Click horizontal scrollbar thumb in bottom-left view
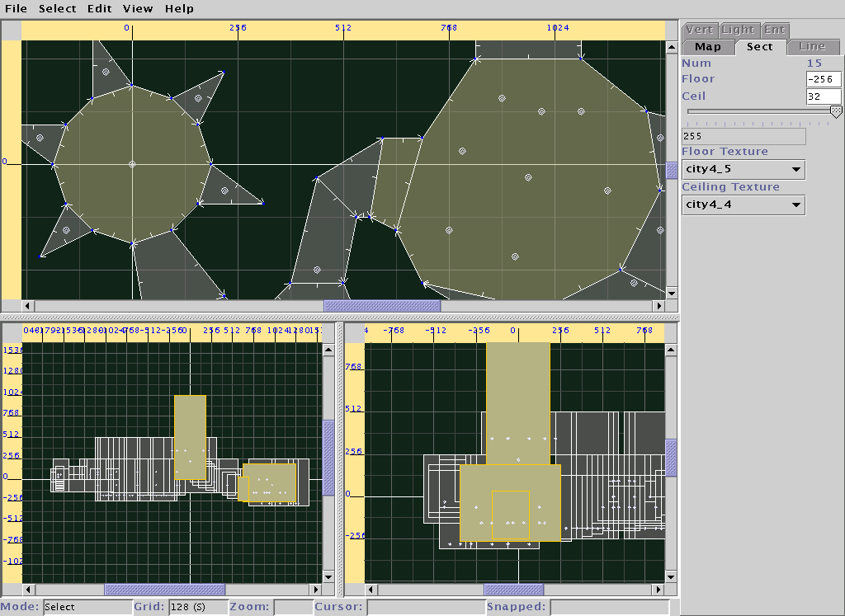Image resolution: width=845 pixels, height=616 pixels. click(x=164, y=590)
